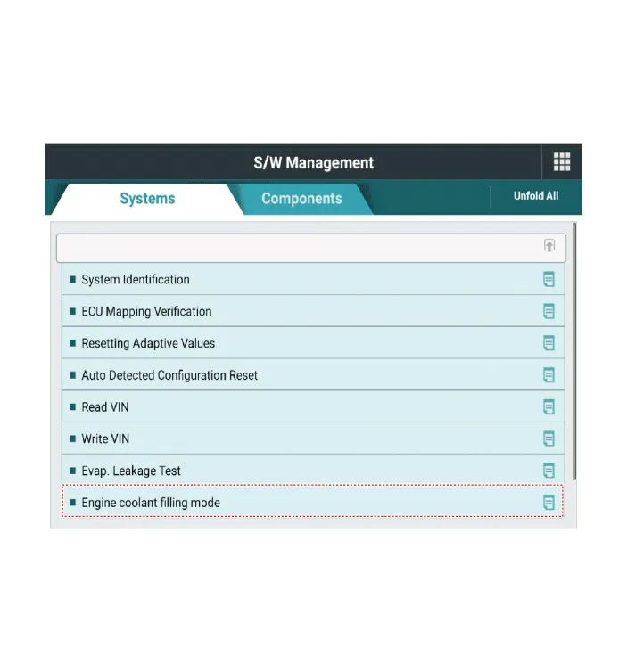Open Auto Detected Configuration Reset
The height and width of the screenshot is (672, 627).
pyautogui.click(x=169, y=375)
